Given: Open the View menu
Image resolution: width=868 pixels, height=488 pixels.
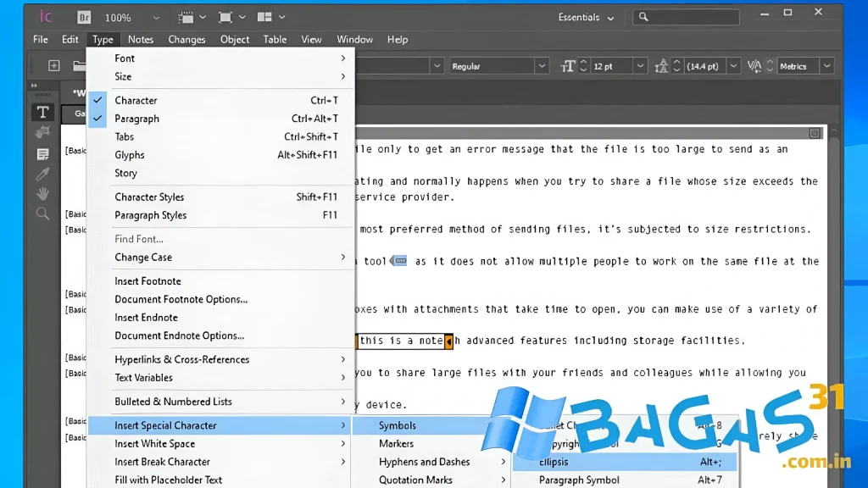Looking at the screenshot, I should point(311,39).
